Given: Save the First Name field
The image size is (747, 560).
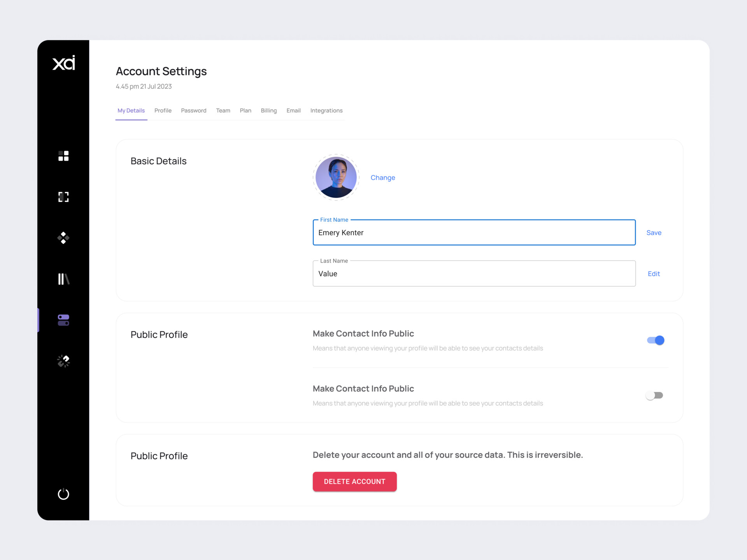Looking at the screenshot, I should coord(654,233).
